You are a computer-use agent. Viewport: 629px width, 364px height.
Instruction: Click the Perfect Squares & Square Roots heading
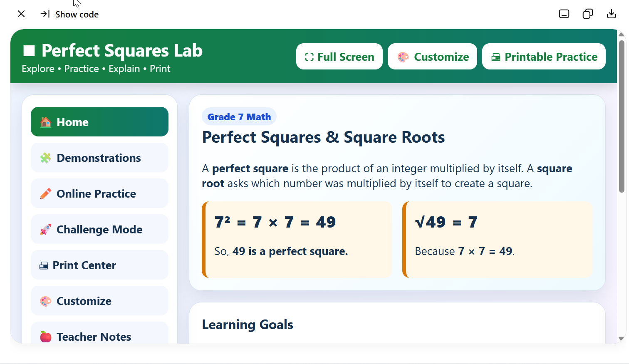[323, 137]
